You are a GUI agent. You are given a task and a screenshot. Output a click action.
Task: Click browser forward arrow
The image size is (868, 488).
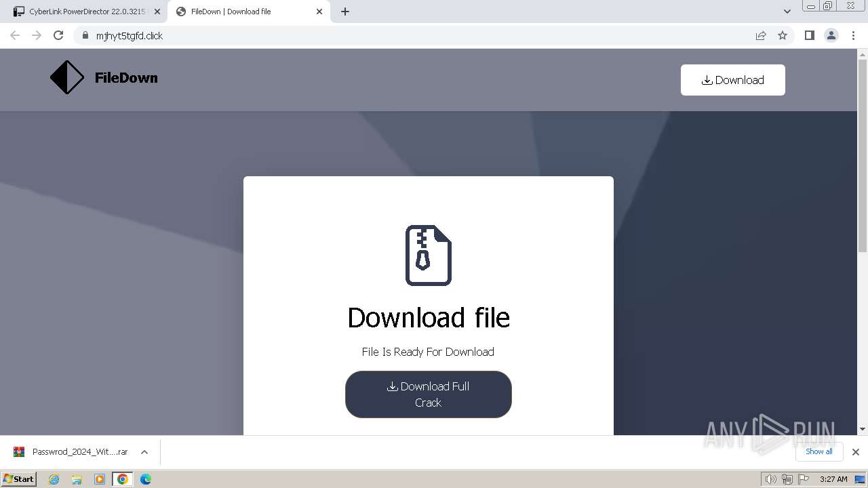(37, 35)
